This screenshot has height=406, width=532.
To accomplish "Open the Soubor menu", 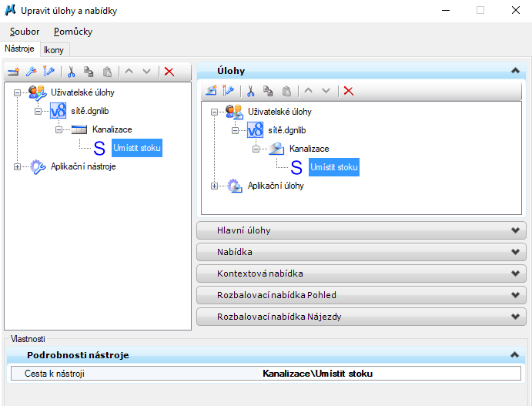I will coord(25,32).
